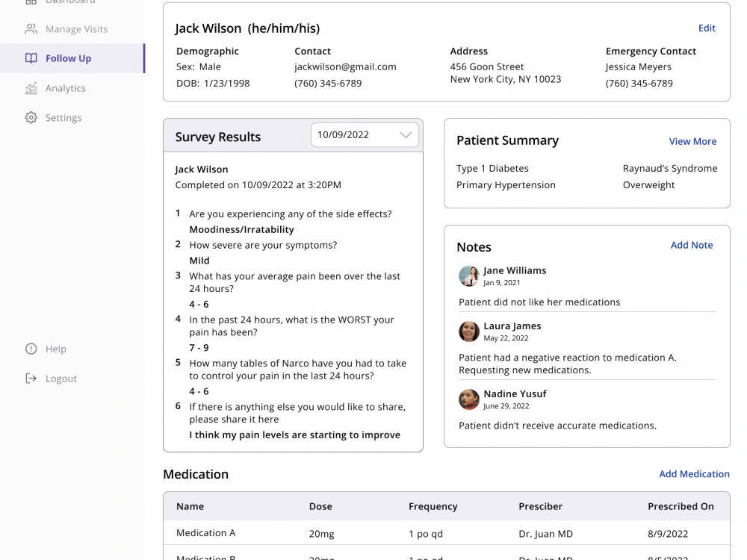This screenshot has width=747, height=560.
Task: Select the Logout icon
Action: 30,378
